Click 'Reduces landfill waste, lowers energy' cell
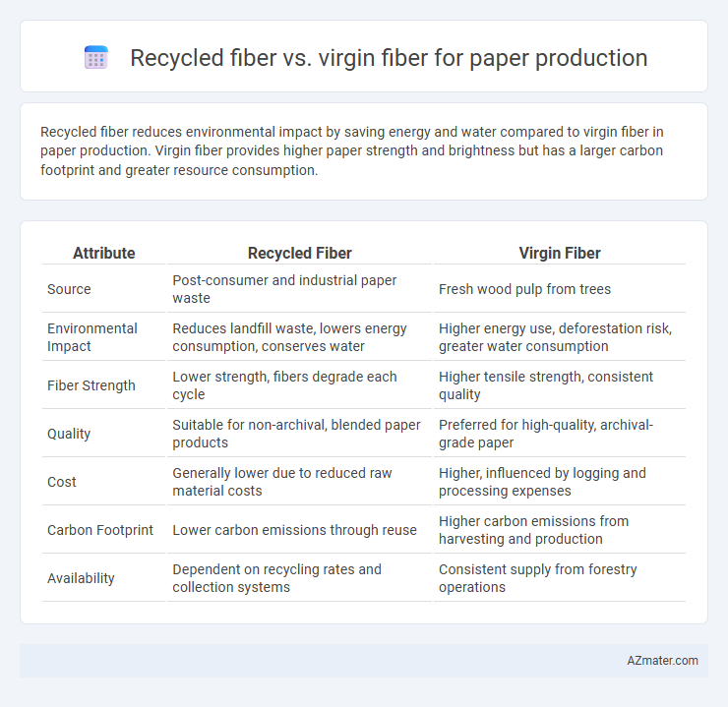The width and height of the screenshot is (728, 707). tap(299, 337)
